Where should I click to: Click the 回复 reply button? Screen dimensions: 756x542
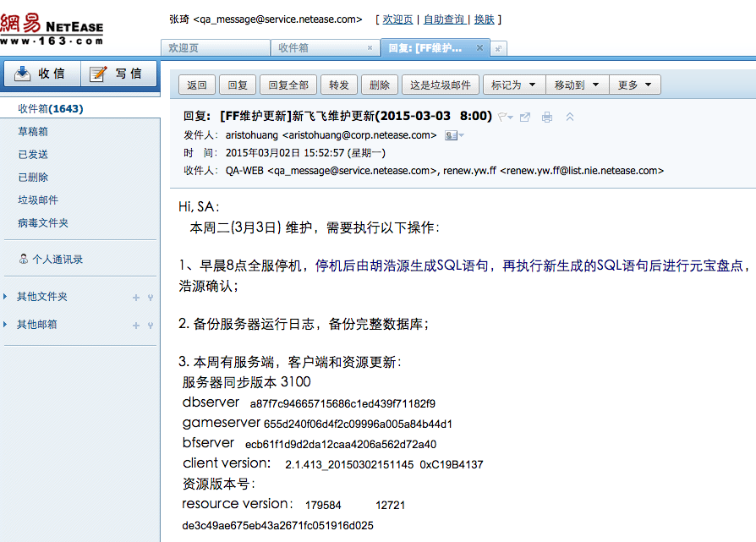tap(238, 85)
